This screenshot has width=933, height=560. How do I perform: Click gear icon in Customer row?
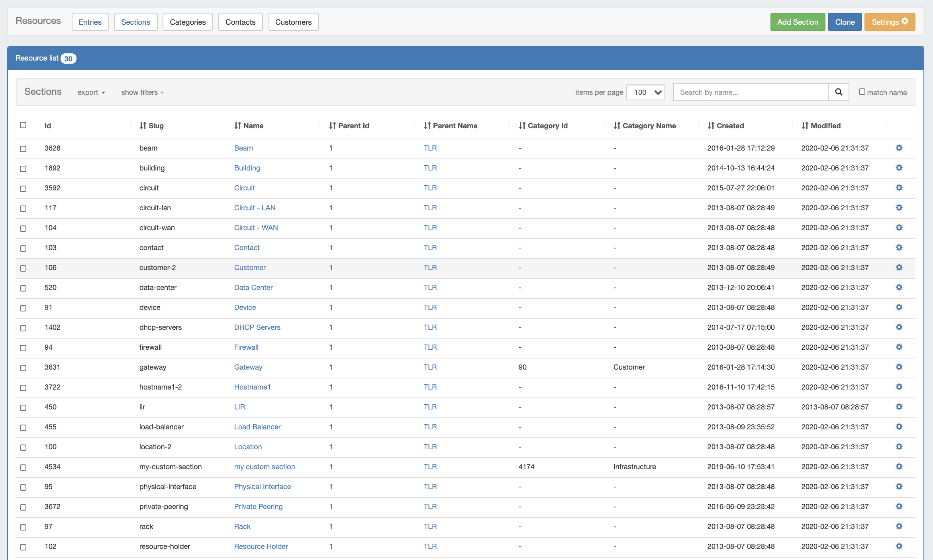coord(899,267)
